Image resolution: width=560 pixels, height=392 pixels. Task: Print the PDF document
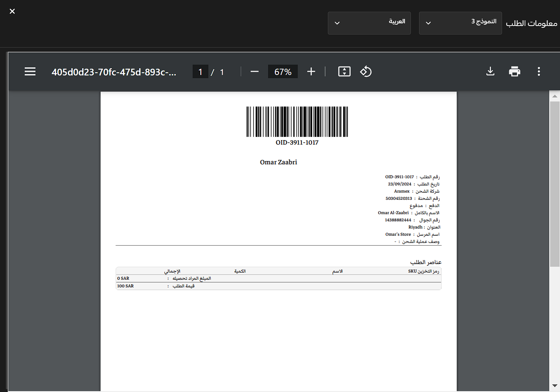pos(515,71)
